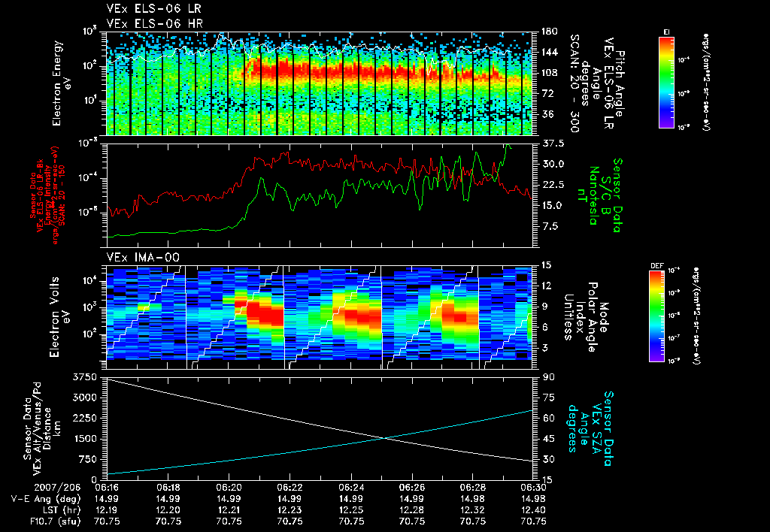Click the 06:24 time tick label

[x=351, y=488]
